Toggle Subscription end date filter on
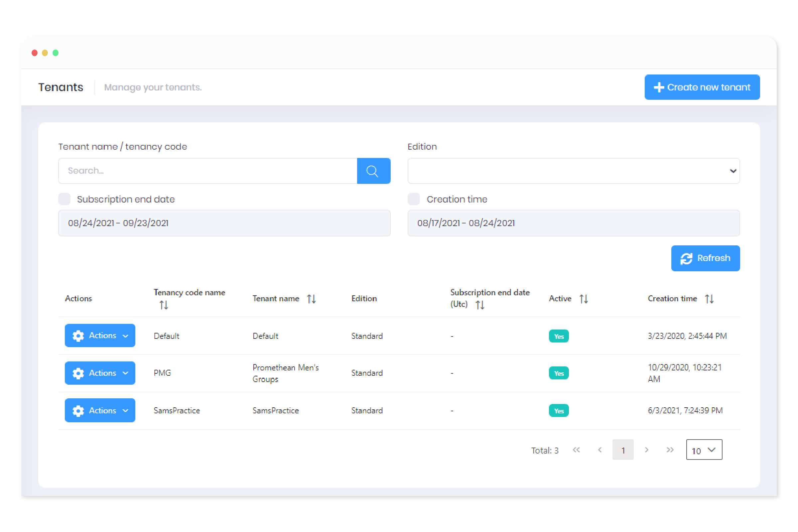Image resolution: width=798 pixels, height=532 pixels. pos(65,199)
